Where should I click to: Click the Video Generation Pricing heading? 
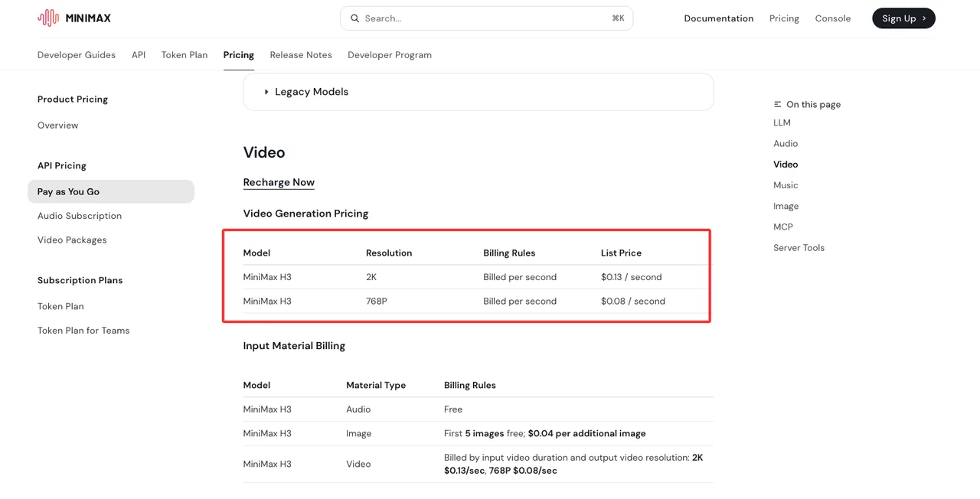click(305, 214)
